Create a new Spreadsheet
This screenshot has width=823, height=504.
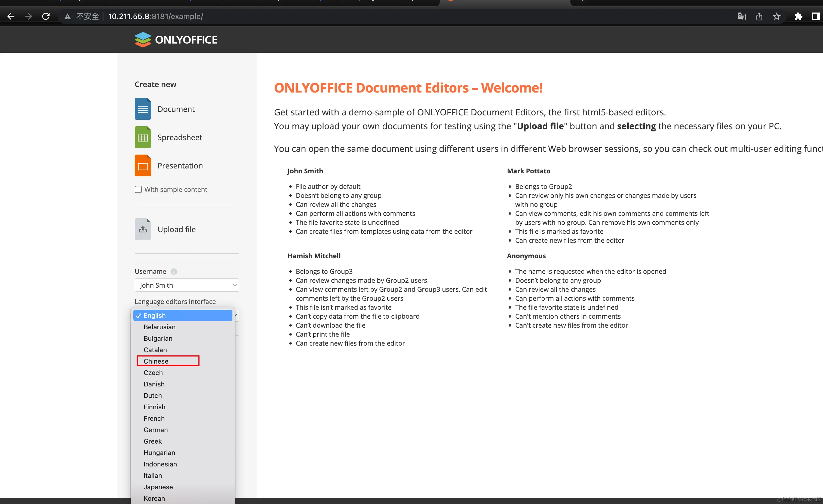pyautogui.click(x=180, y=137)
